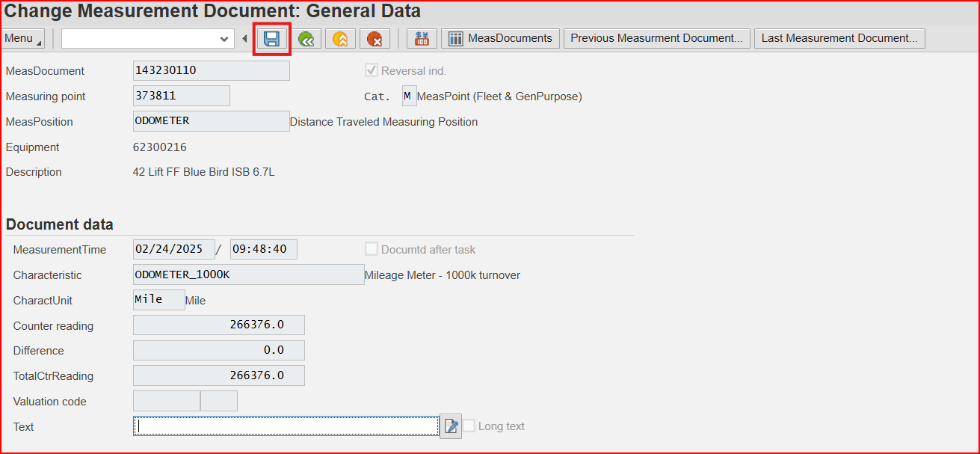Open Last Measurement Document
Image resolution: width=980 pixels, height=454 pixels.
839,38
